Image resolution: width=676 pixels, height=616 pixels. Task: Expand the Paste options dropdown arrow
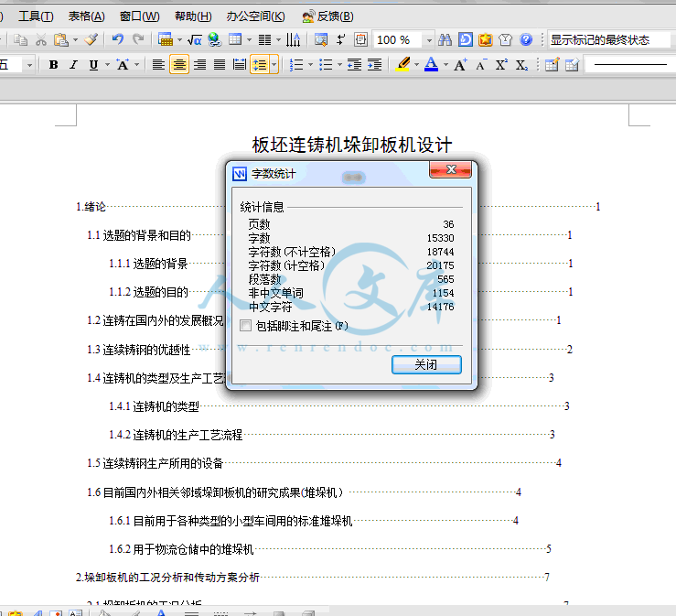(75, 40)
